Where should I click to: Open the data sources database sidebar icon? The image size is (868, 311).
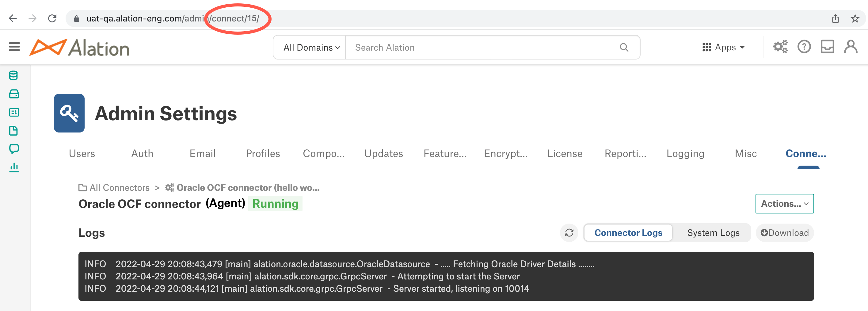coord(13,75)
